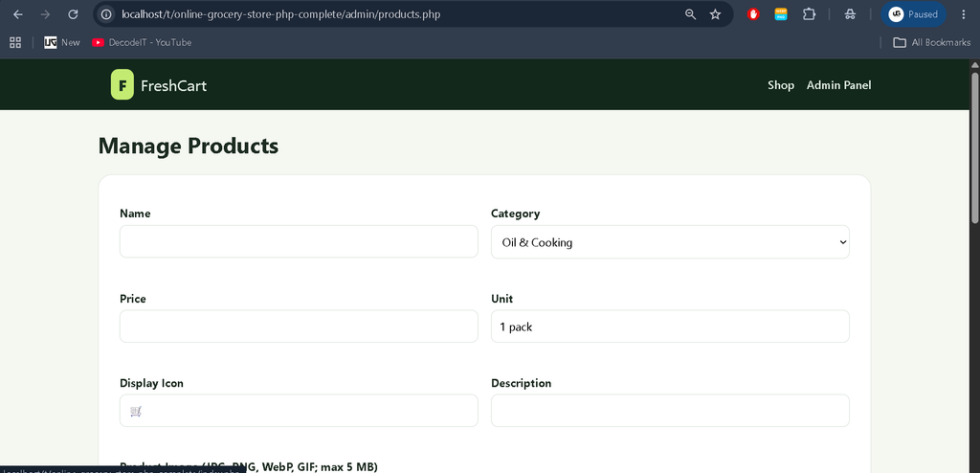Click the Display Icon label
Screen dimensions: 980x473
pos(151,383)
